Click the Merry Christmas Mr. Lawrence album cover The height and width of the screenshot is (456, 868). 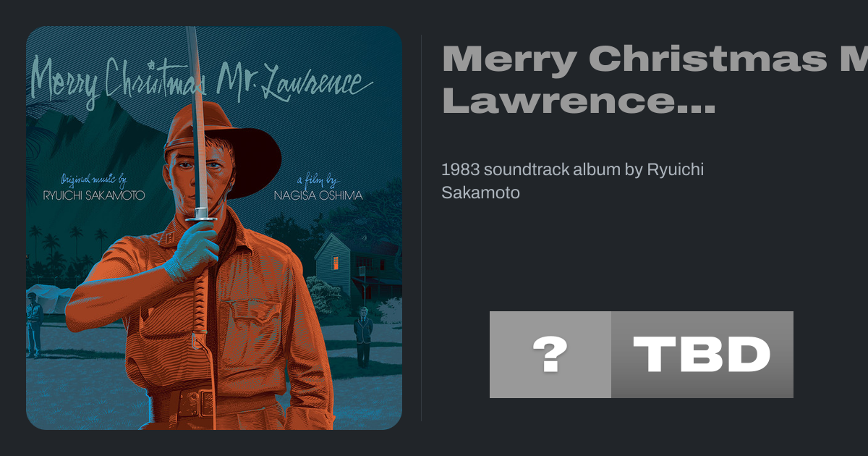point(214,228)
